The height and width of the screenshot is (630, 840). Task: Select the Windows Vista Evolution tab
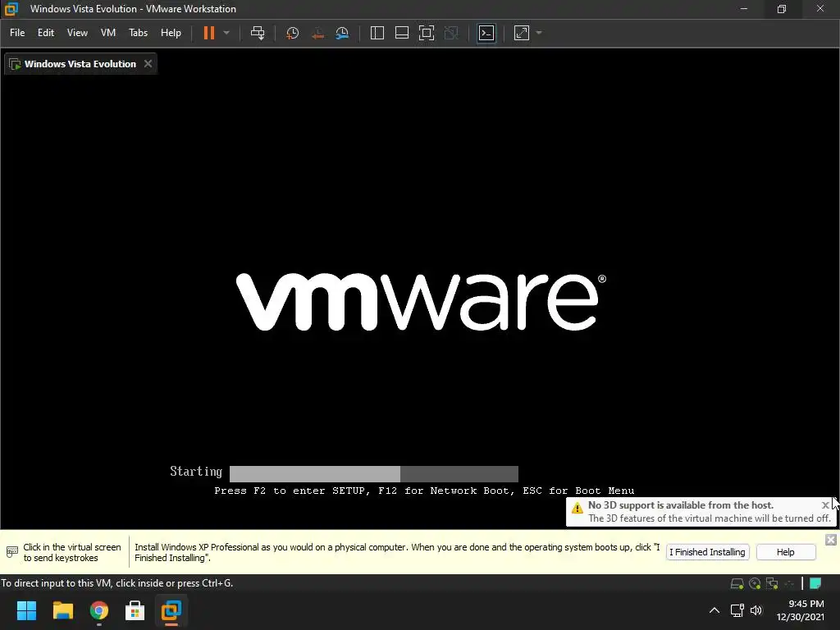(80, 64)
